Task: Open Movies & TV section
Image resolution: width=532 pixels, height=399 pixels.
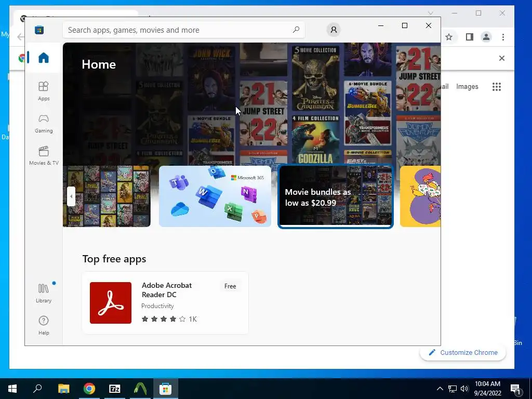Action: tap(44, 156)
